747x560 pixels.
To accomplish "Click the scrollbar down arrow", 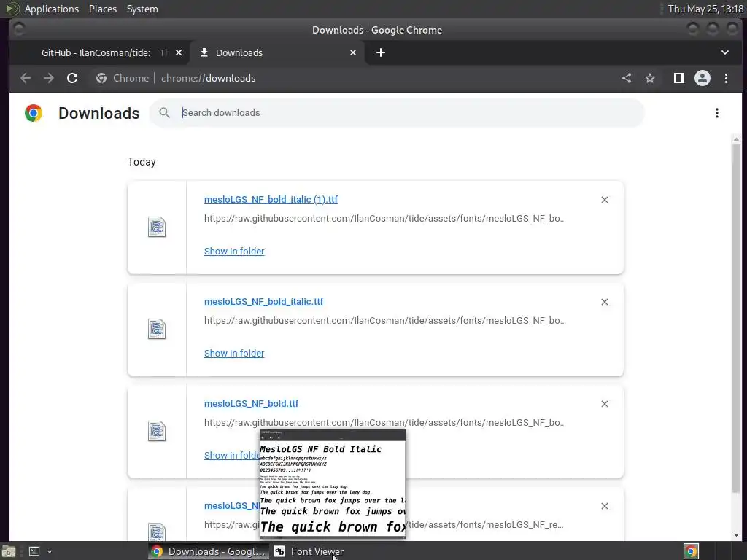I will click(737, 535).
